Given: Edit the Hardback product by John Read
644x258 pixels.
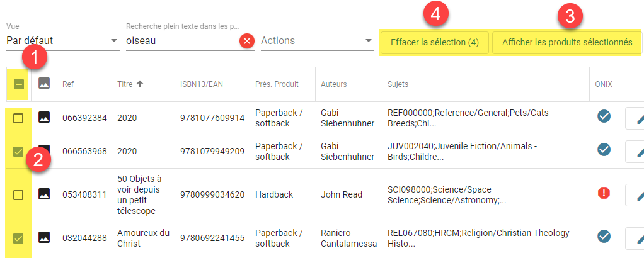Looking at the screenshot, I should coord(635,195).
